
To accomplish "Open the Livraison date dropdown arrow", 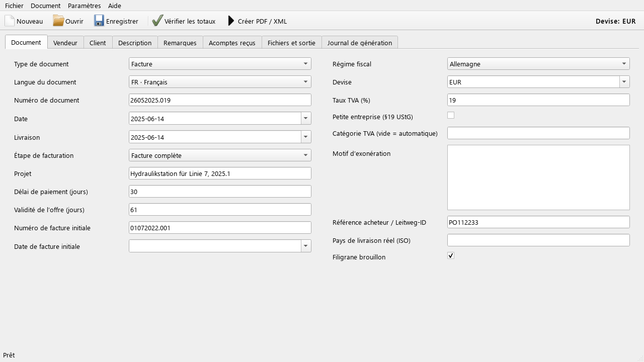I will pos(306,137).
